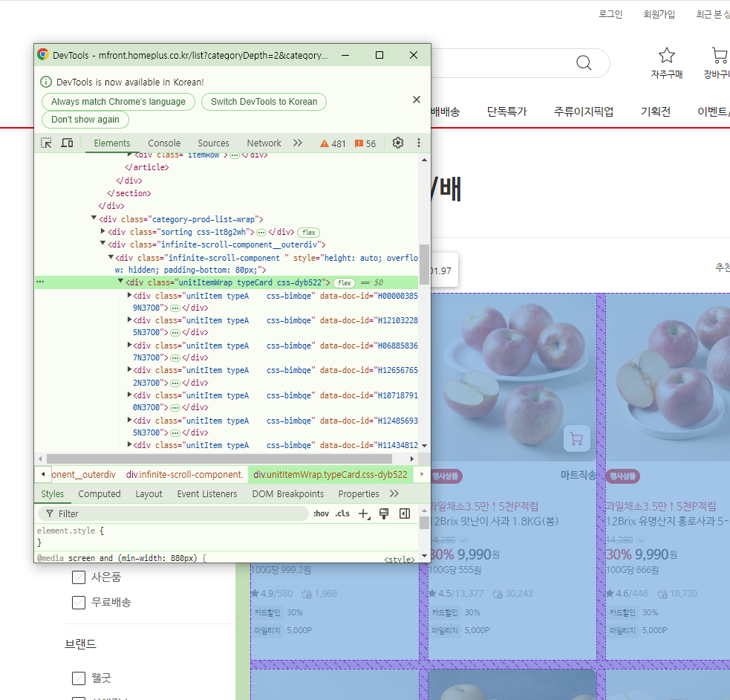Add first apple product to cart

point(577,438)
